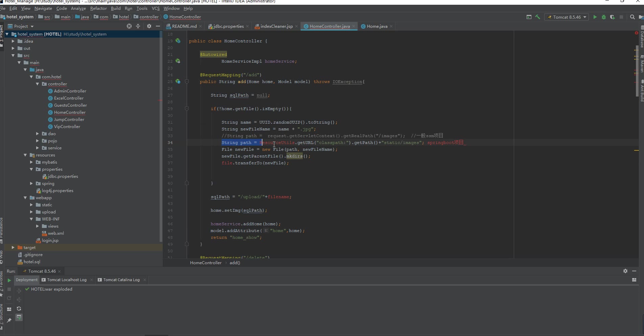Open Run panel settings gear

[625, 271]
